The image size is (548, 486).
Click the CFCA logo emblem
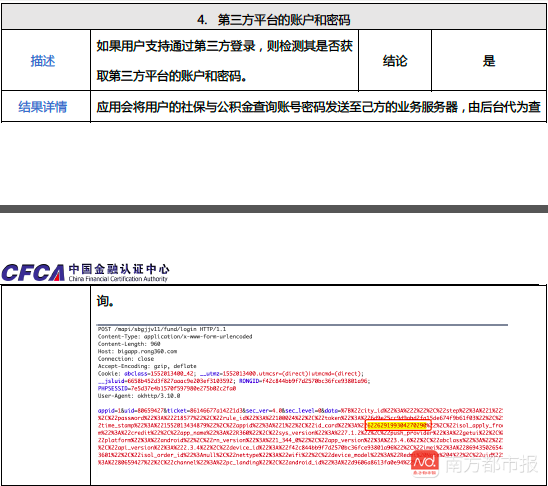[33, 273]
